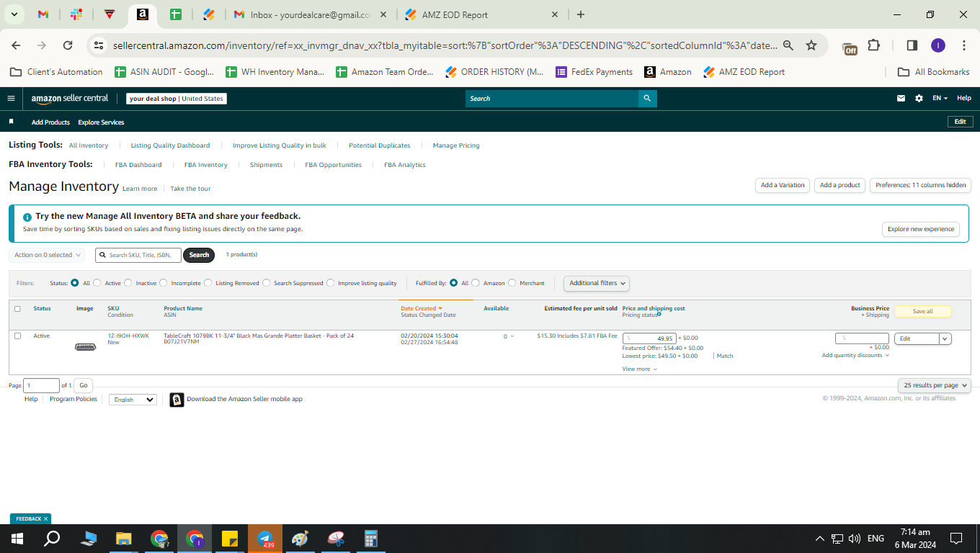Viewport: 980px width, 553px height.
Task: Open the All Inventory listing tool
Action: [x=89, y=145]
